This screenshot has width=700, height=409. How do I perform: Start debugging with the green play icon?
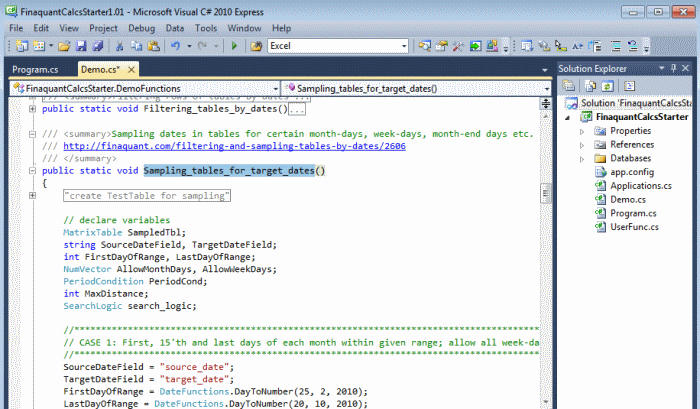[234, 46]
